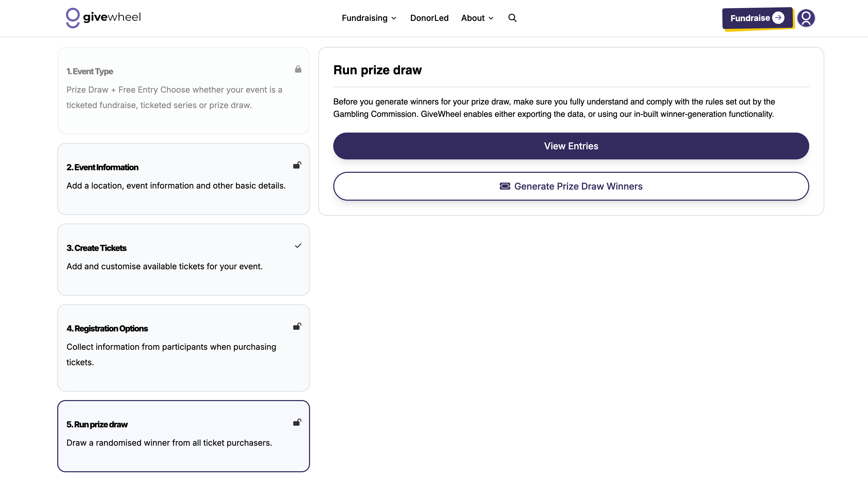This screenshot has width=868, height=488.
Task: Open the search magnifier icon
Action: (512, 18)
